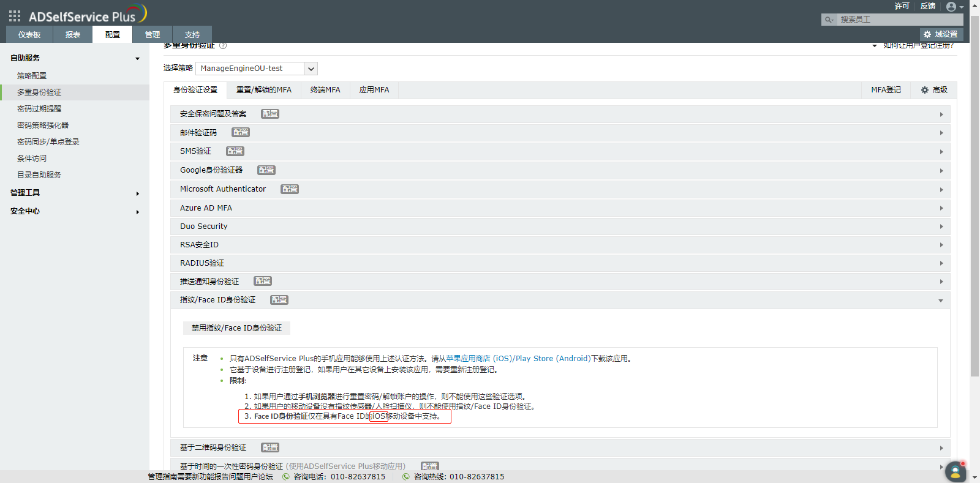Click 配置 badge for 推送通知身份验证
Screen dimensions: 980x483
263,281
